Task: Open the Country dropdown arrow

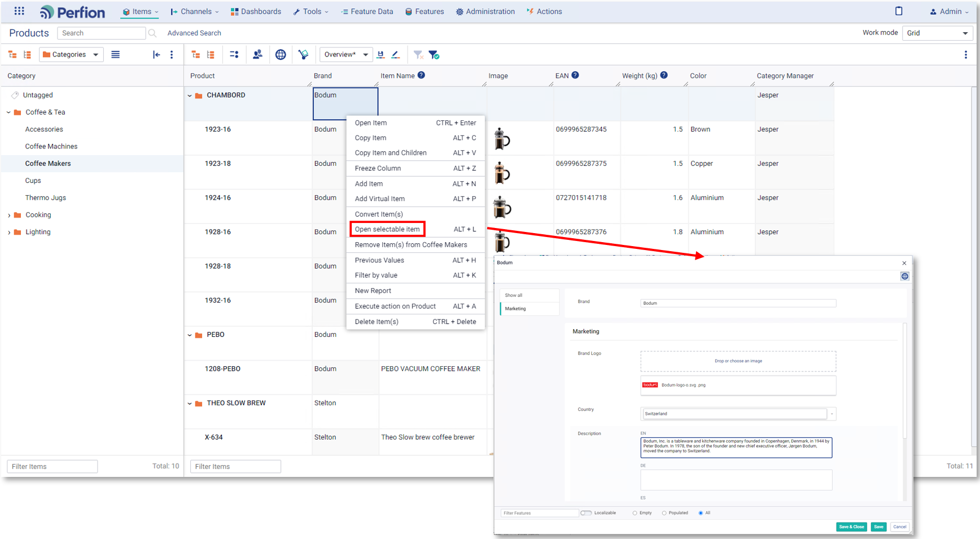Action: (832, 414)
